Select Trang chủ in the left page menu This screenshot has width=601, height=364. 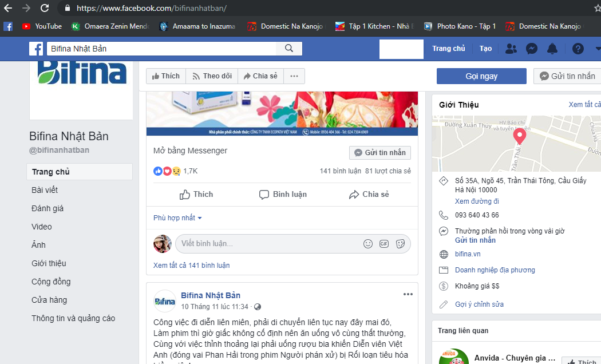[x=80, y=172]
